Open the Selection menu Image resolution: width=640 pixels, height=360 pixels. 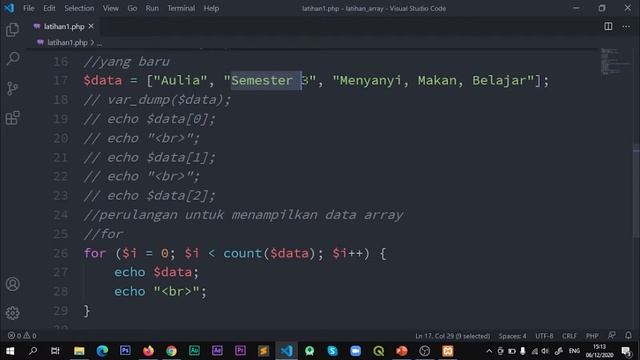(79, 8)
